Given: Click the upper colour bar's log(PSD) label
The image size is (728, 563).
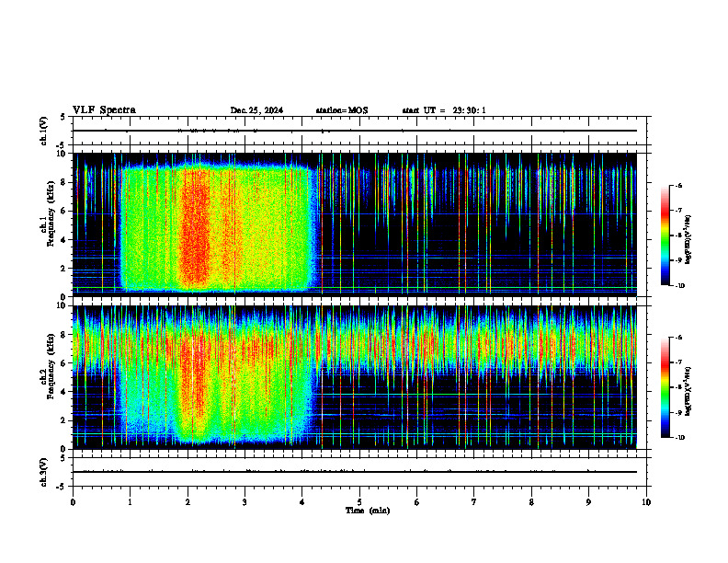Looking at the screenshot, I should point(688,239).
